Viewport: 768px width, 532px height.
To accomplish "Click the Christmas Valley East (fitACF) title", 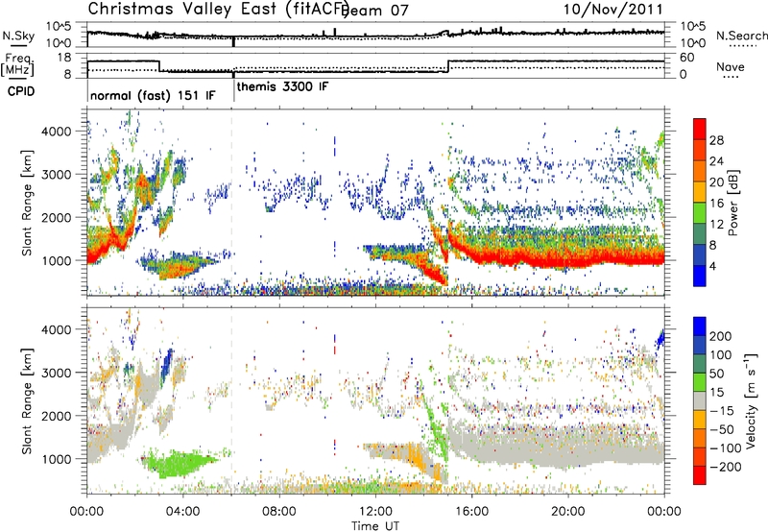I will pos(219,10).
